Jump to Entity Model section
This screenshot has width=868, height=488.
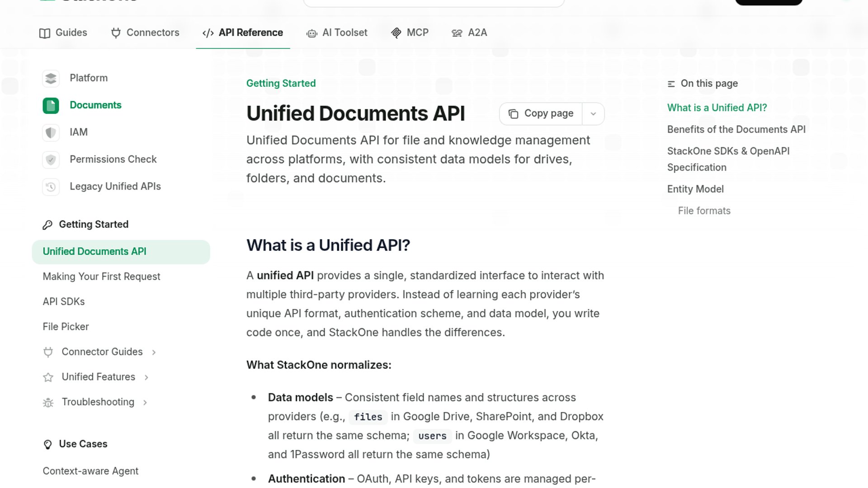point(695,189)
